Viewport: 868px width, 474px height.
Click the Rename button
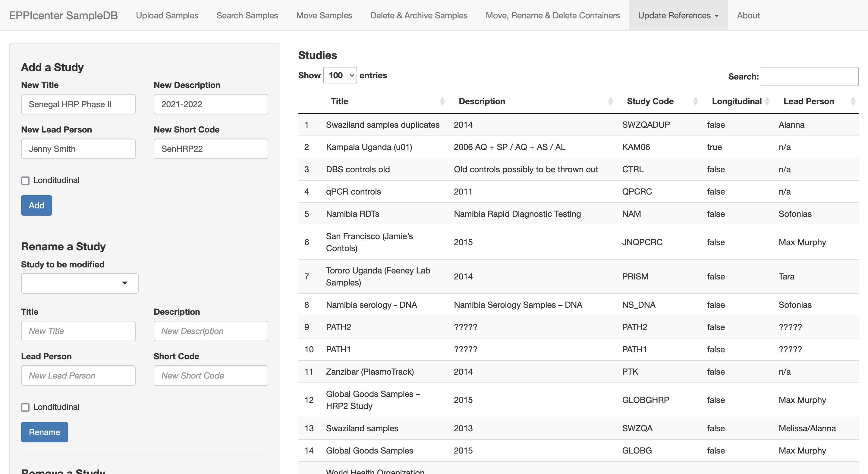click(44, 432)
